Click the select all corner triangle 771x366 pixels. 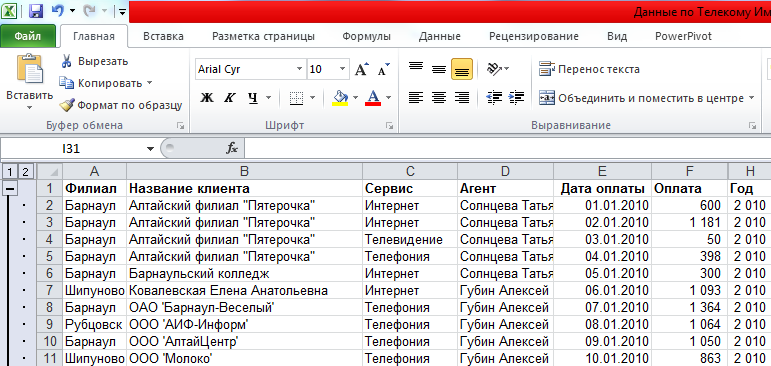tap(50, 172)
